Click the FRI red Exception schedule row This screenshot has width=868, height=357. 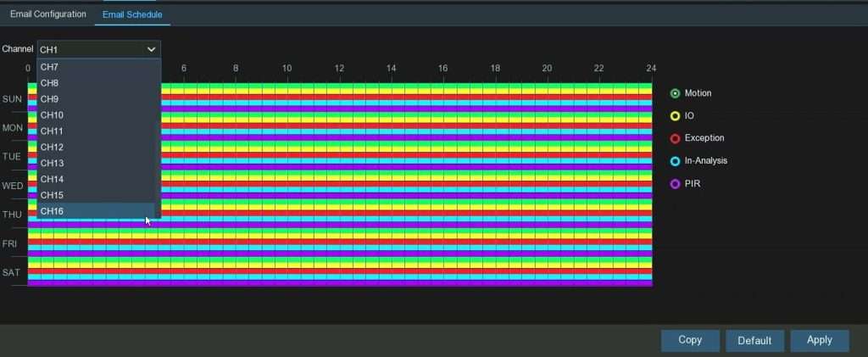339,242
